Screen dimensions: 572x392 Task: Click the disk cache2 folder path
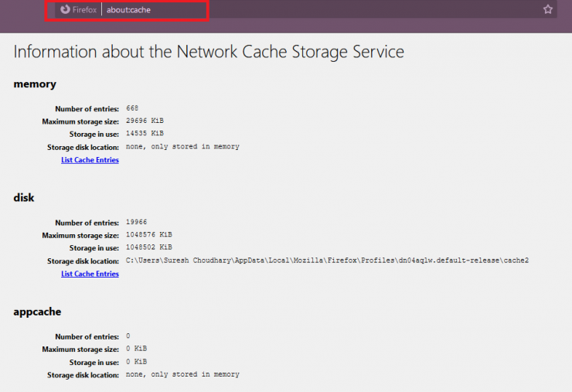327,261
